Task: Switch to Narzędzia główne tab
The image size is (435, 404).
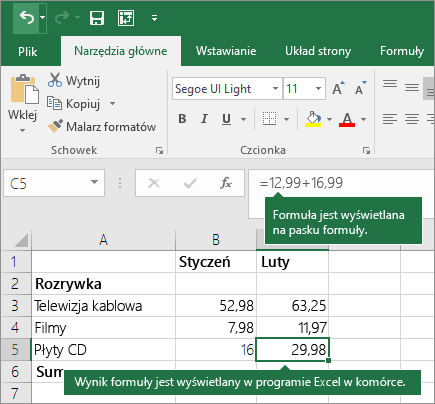Action: [121, 51]
